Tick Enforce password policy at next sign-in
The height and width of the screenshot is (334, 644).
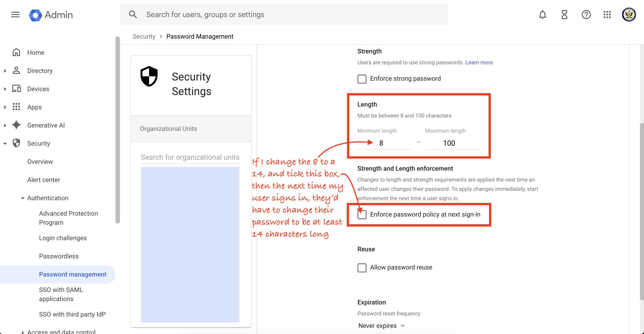click(362, 214)
